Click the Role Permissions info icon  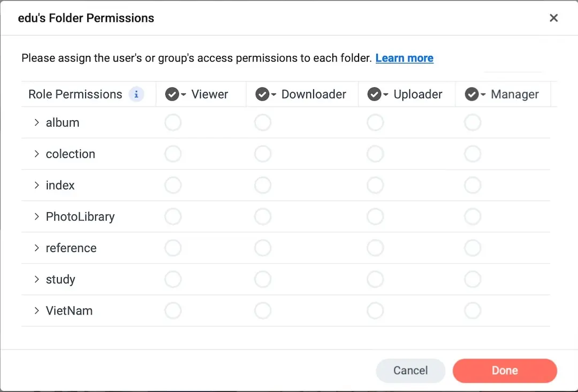(136, 95)
